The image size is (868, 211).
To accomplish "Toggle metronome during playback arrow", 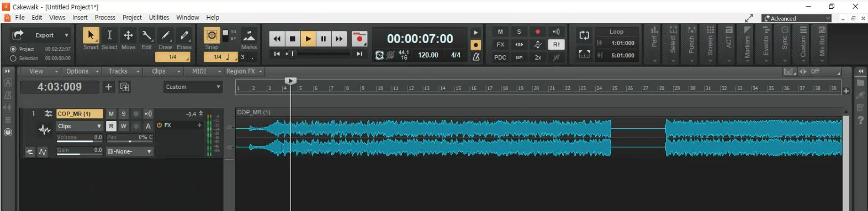I will [476, 33].
